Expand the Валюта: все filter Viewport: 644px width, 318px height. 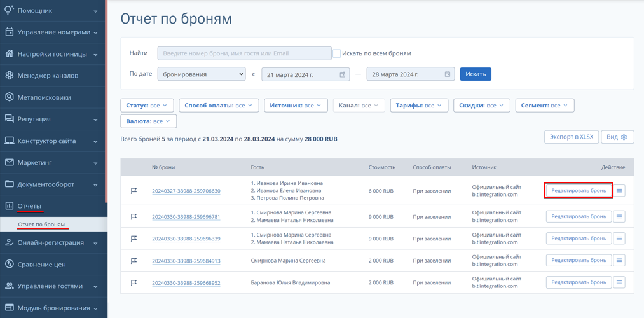click(149, 121)
